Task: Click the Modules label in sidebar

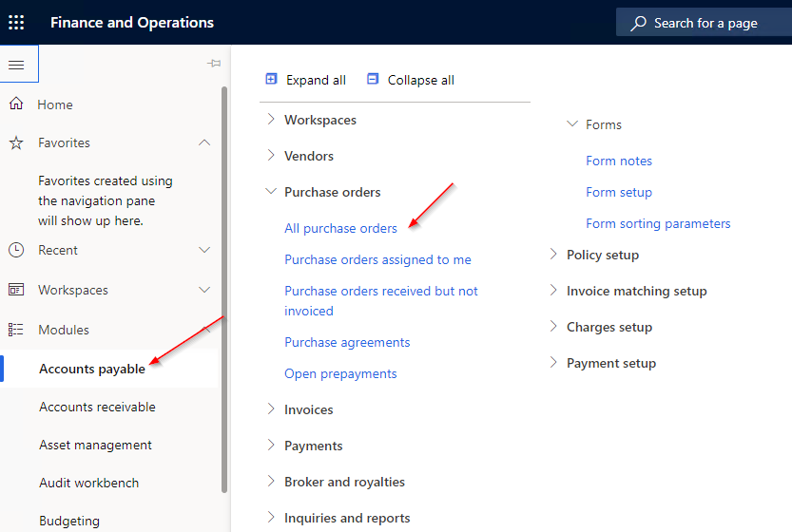Action: tap(64, 330)
